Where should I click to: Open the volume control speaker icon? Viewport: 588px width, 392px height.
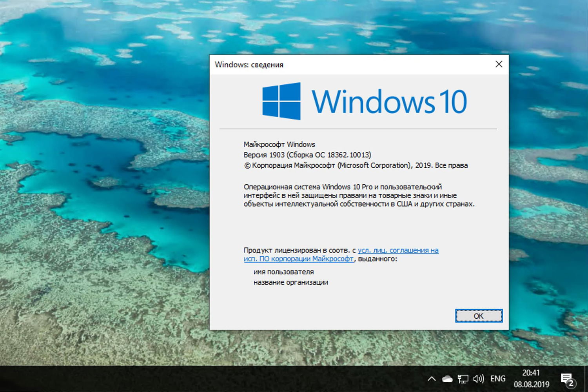pos(478,379)
